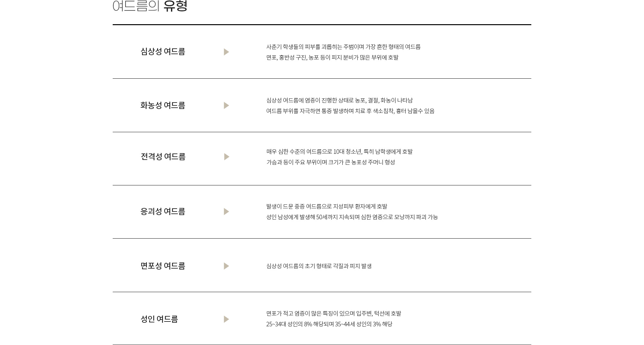The image size is (644, 345).
Task: Click the line mentioning 50세까지 지속
Action: tap(352, 217)
